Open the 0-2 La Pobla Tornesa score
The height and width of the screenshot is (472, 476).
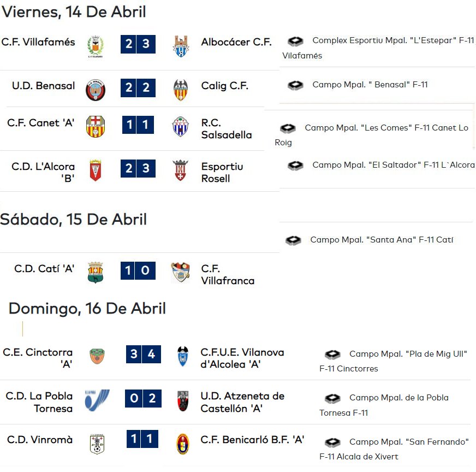click(143, 398)
